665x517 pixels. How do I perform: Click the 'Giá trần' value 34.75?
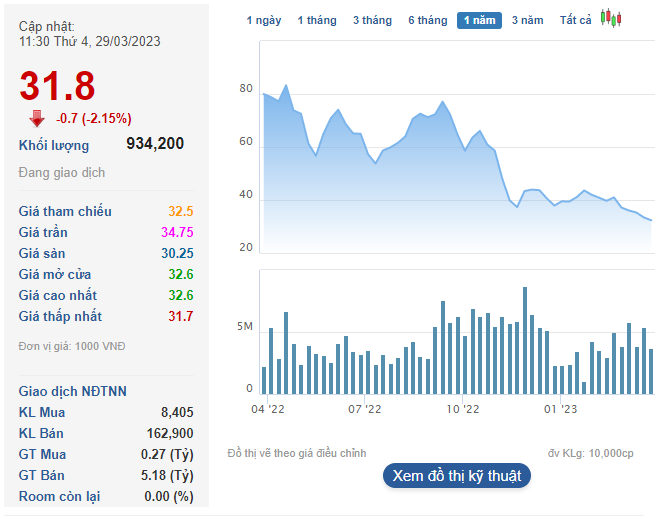tap(176, 232)
